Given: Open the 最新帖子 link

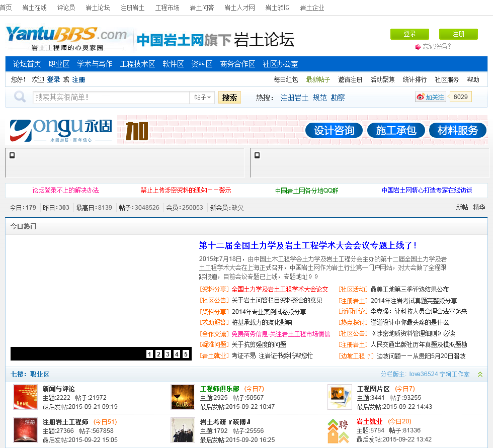Looking at the screenshot, I should pos(318,80).
